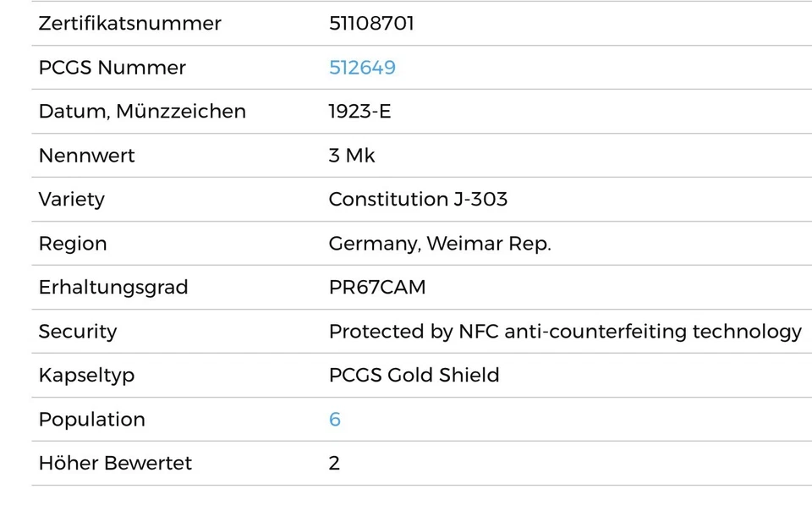Click the Kapseltyp row label

(86, 376)
